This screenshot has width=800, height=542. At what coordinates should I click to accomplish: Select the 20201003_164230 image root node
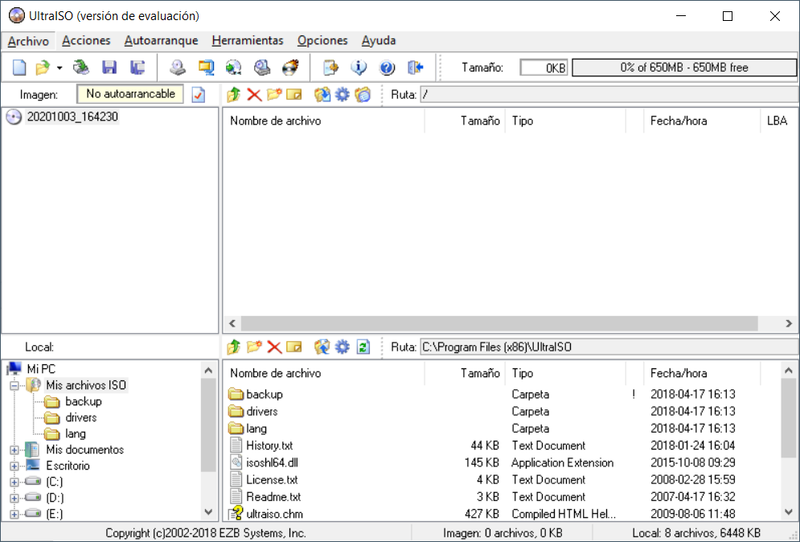point(72,117)
